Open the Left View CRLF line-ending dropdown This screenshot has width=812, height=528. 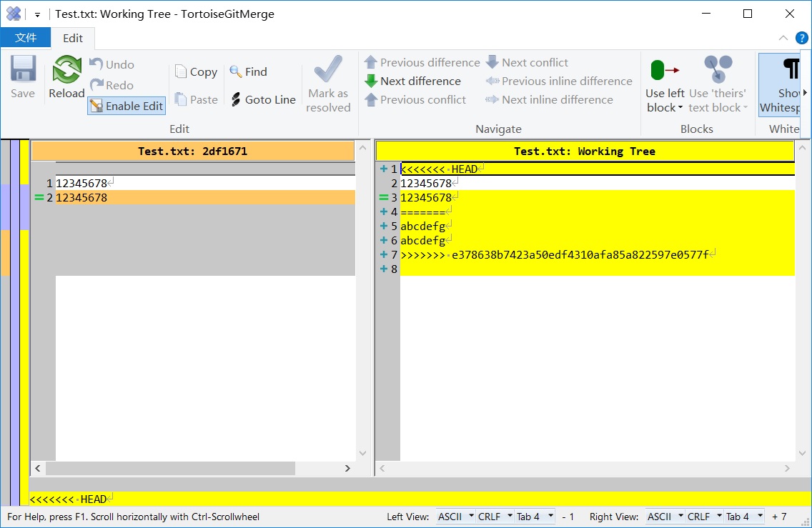495,517
